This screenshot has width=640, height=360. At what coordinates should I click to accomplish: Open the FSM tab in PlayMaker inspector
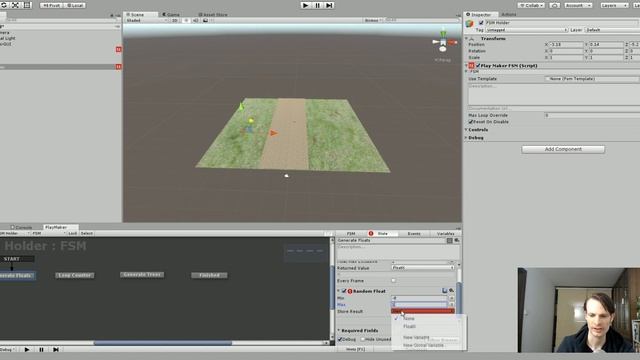click(x=351, y=234)
